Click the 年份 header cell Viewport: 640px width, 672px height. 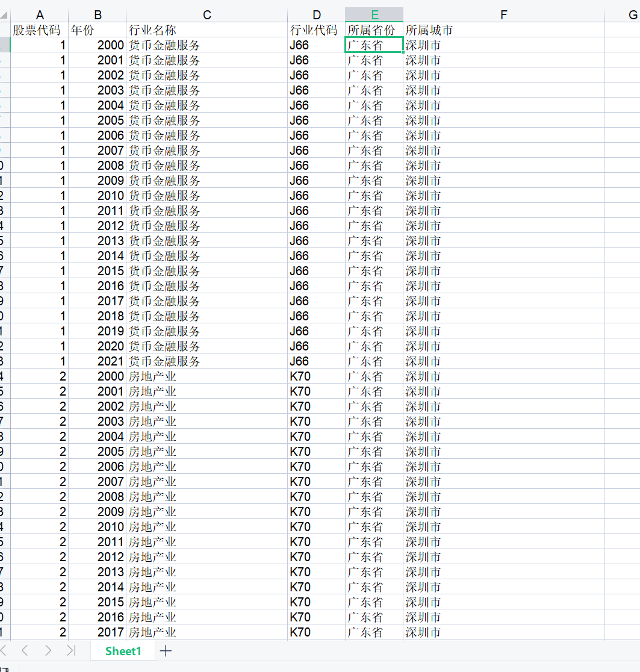(x=98, y=30)
